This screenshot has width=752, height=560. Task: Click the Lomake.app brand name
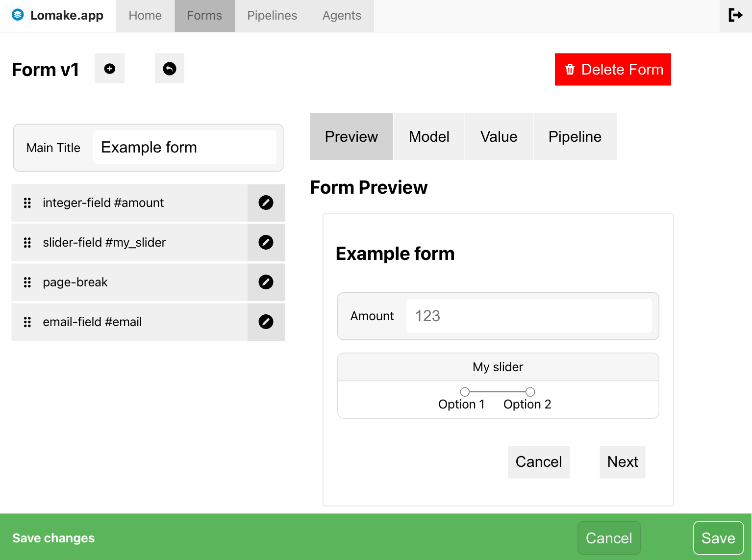pos(67,15)
